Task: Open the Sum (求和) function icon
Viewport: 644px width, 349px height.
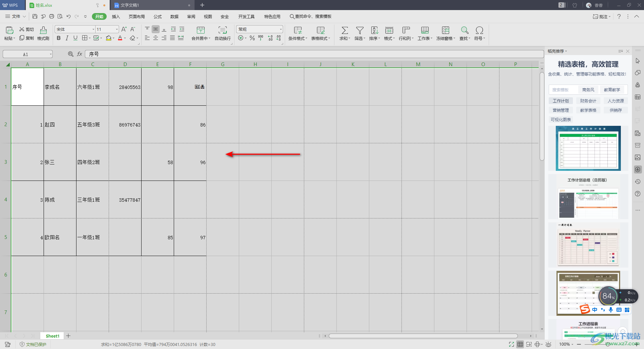Action: click(344, 31)
